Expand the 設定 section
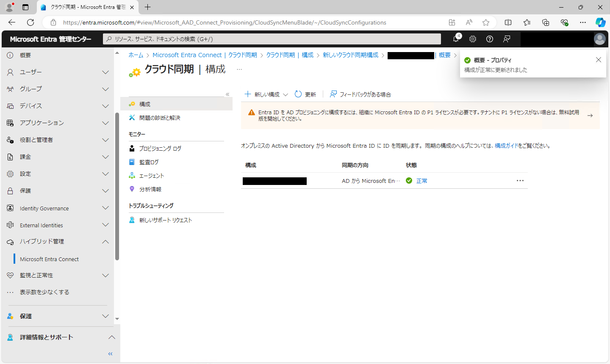Screen dimensions: 610x364 tap(105, 174)
